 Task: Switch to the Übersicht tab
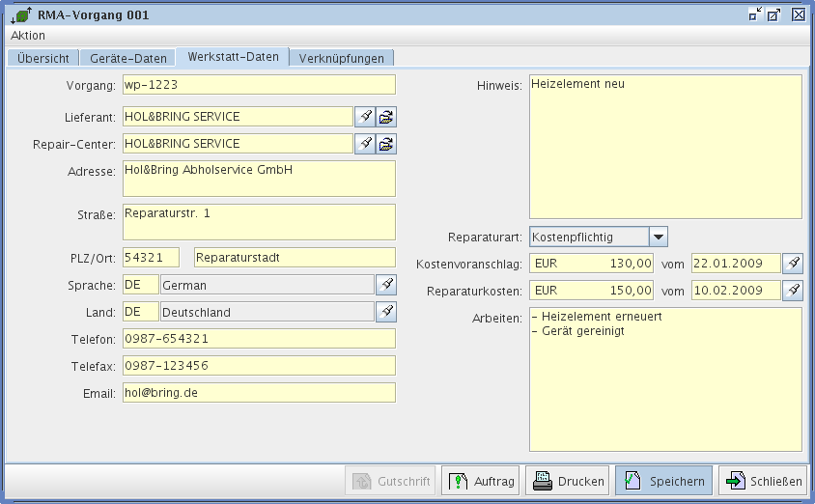coord(42,58)
